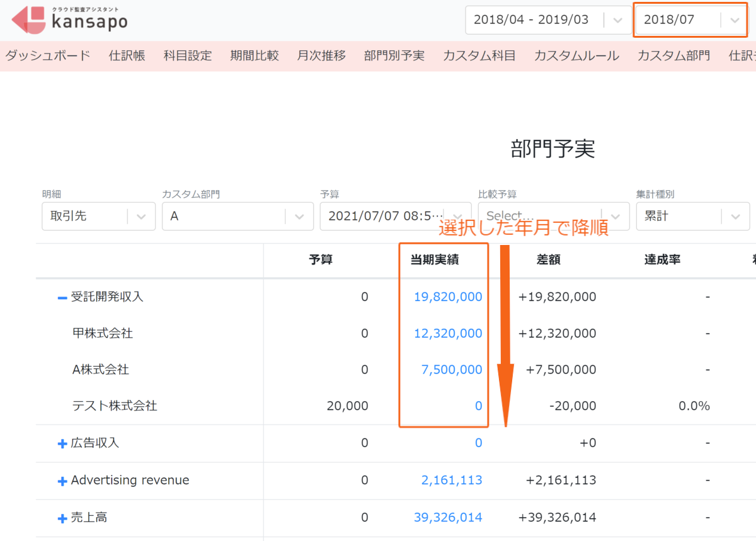Image resolution: width=756 pixels, height=541 pixels.
Task: Expand the Advertising revenue row
Action: coord(62,481)
